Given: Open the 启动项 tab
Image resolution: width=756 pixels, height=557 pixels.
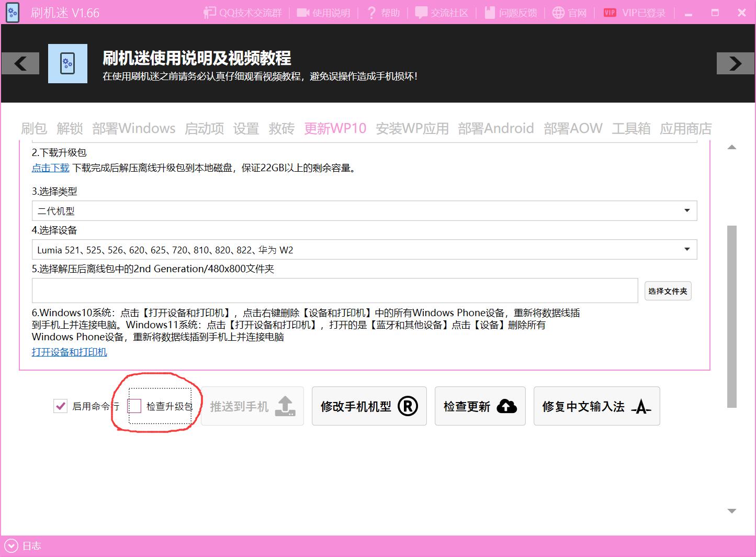Looking at the screenshot, I should tap(204, 128).
